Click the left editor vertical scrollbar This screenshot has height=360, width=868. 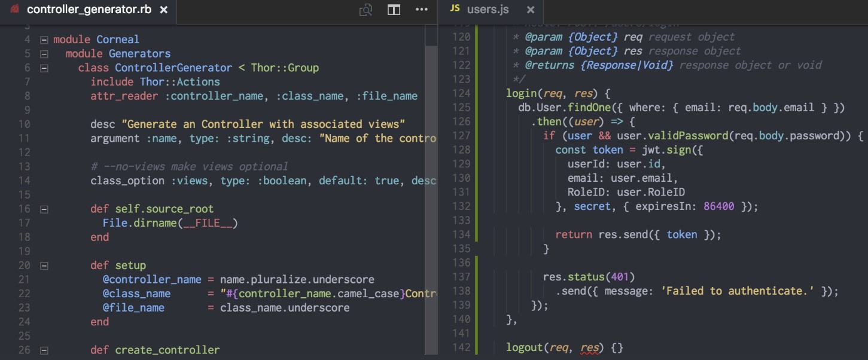431,191
